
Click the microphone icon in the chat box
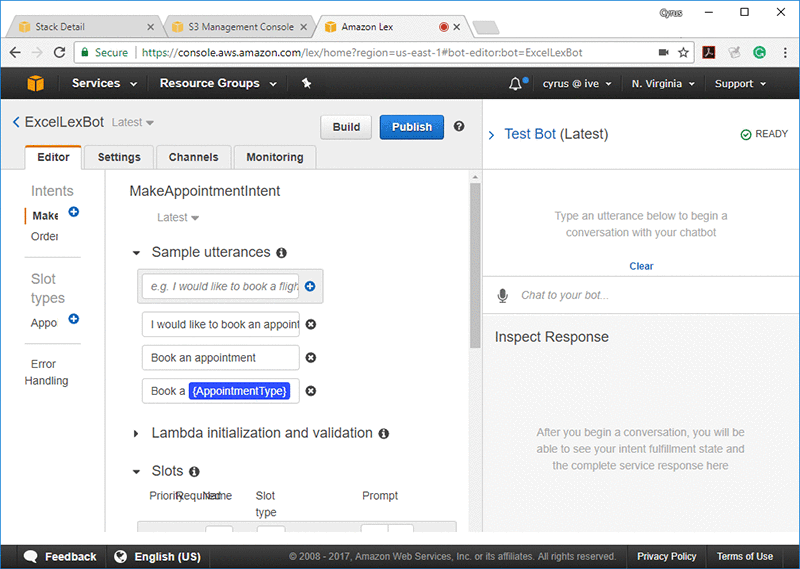(503, 295)
